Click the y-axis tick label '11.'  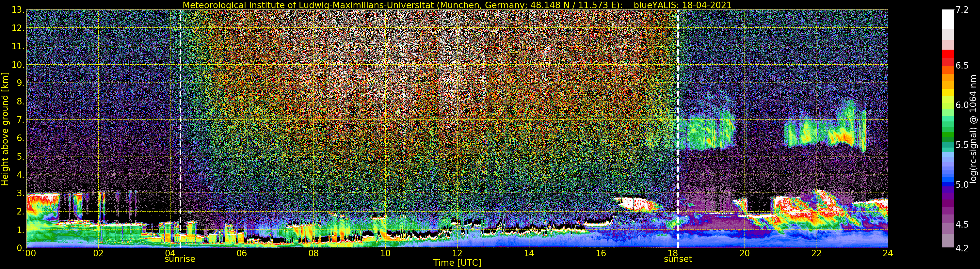tap(18, 46)
